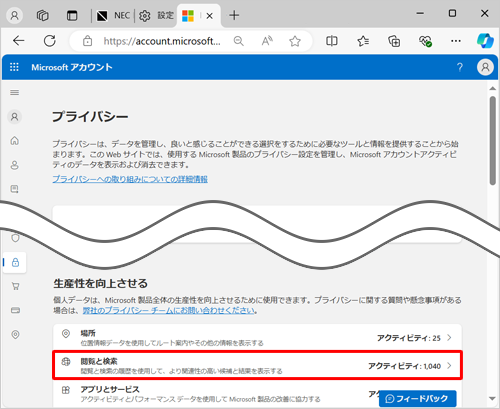
Task: Click the アクティビティ: 1,040 value
Action: point(404,366)
